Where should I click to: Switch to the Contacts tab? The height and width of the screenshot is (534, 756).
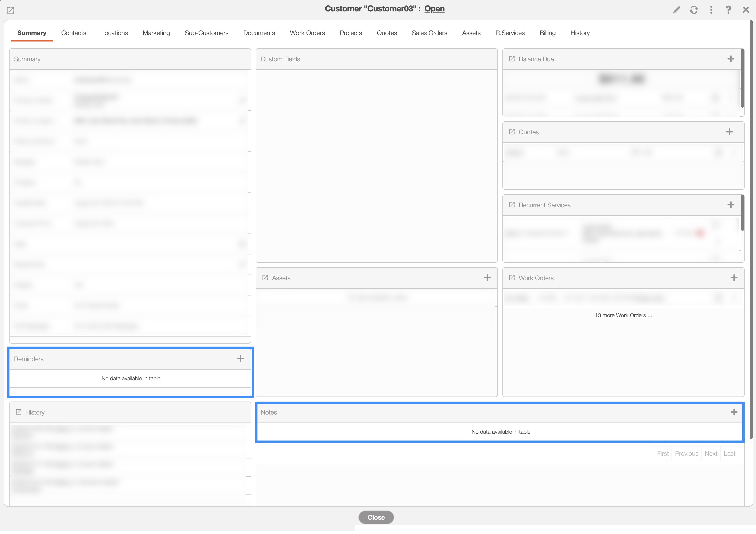click(x=74, y=33)
